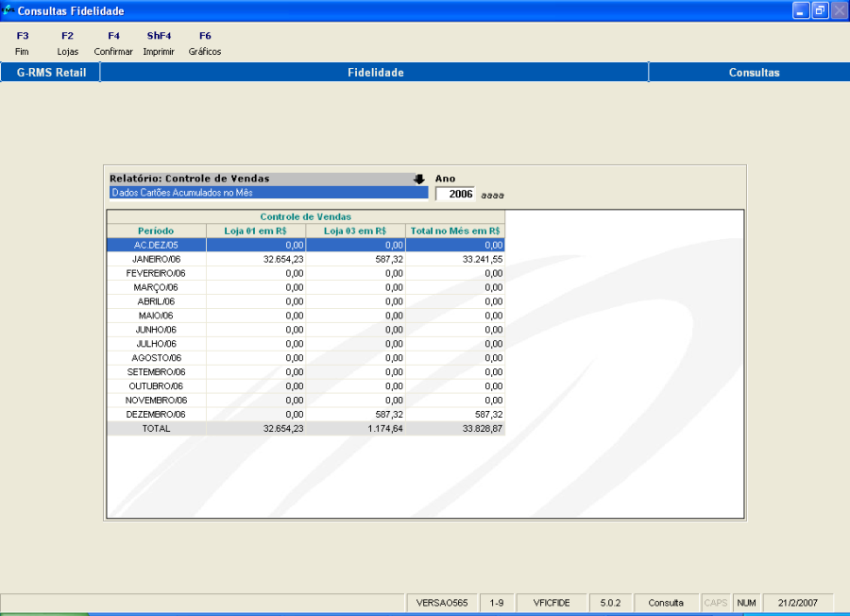Click the Ano year input field

point(455,194)
